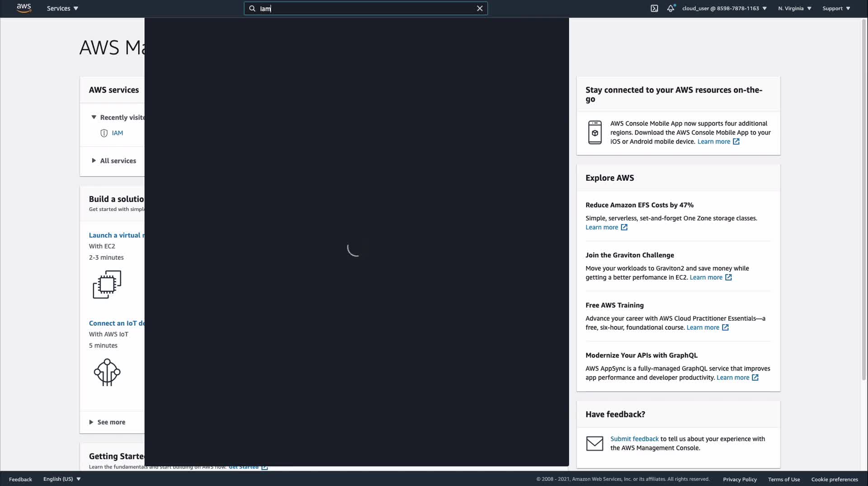The width and height of the screenshot is (868, 486).
Task: Open the Support dropdown menu
Action: (836, 8)
